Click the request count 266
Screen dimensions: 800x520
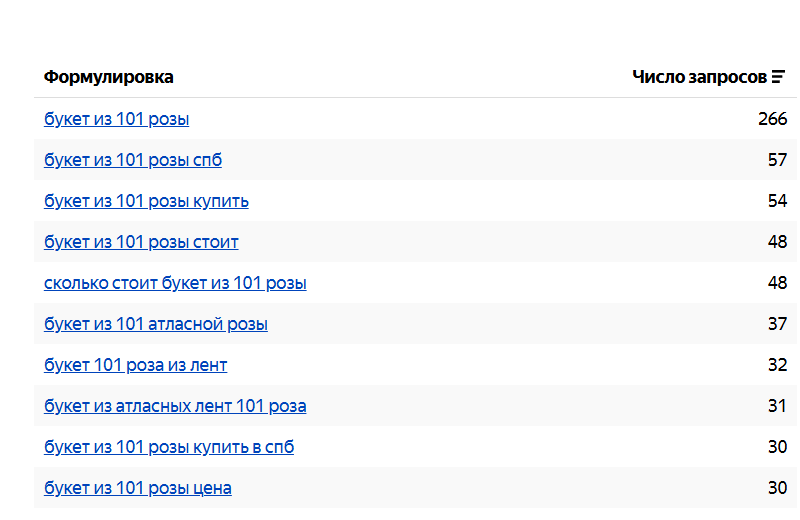tap(772, 119)
